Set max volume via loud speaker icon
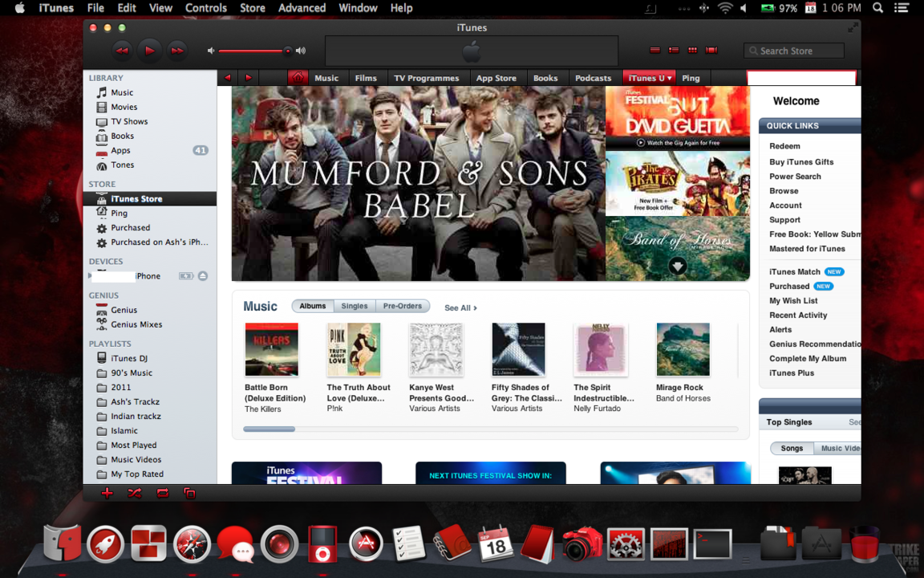Image resolution: width=924 pixels, height=578 pixels. pyautogui.click(x=301, y=51)
